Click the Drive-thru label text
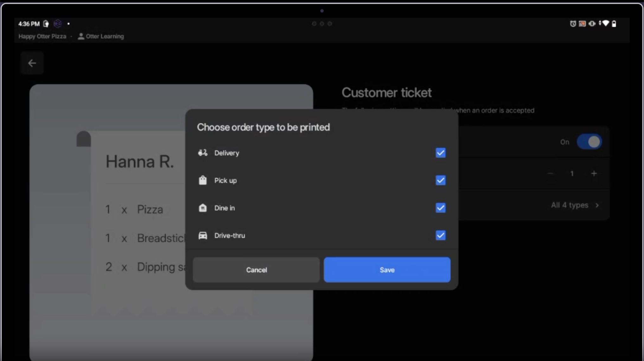 tap(229, 236)
